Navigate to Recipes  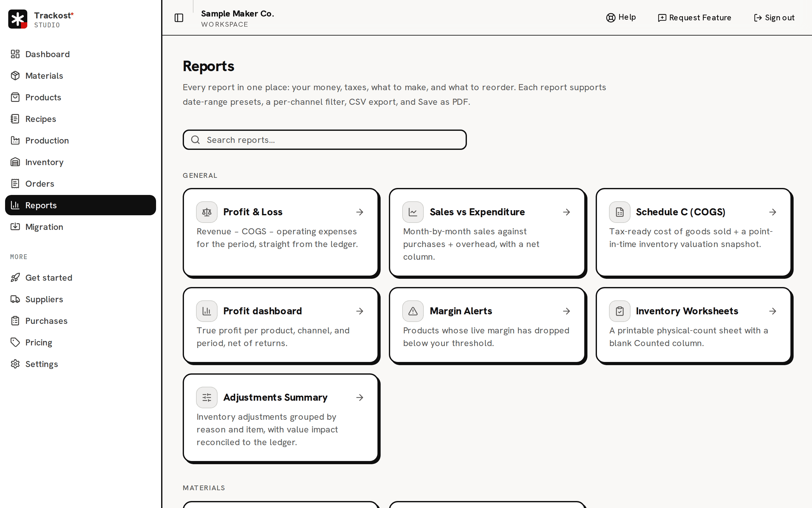point(81,119)
